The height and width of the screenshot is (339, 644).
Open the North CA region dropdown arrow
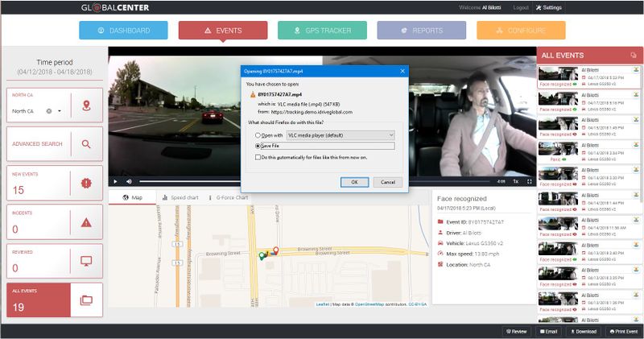point(60,111)
